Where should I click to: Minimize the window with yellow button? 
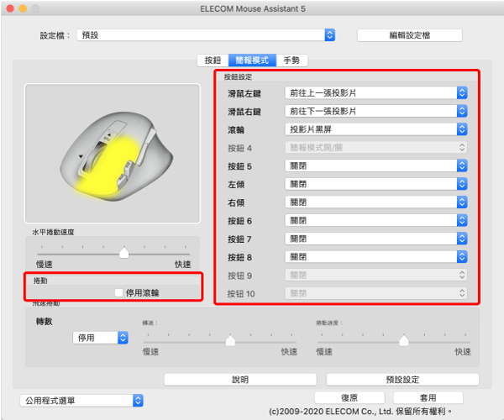point(23,8)
